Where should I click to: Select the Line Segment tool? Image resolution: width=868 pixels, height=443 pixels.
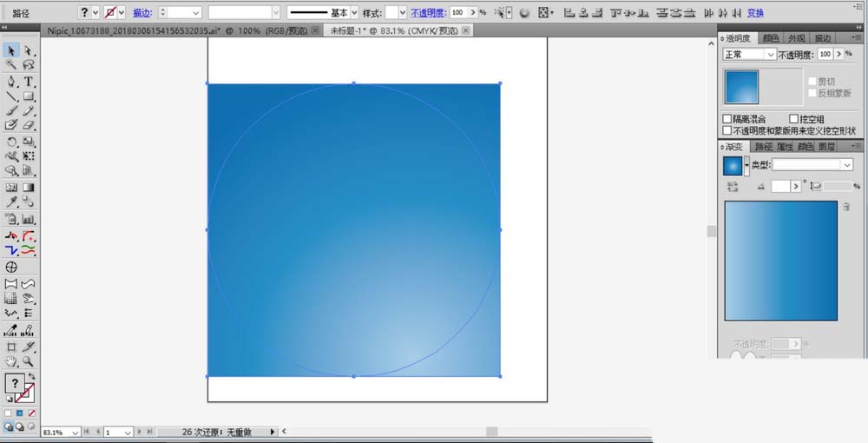(x=11, y=96)
